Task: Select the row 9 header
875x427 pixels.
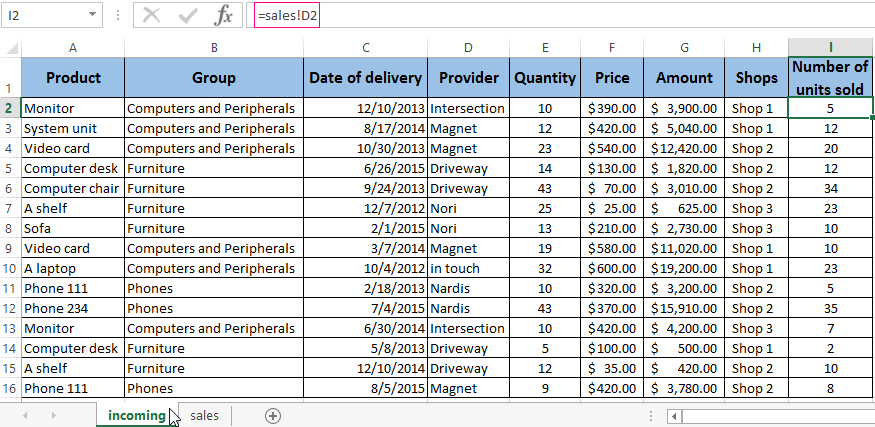Action: (x=10, y=248)
